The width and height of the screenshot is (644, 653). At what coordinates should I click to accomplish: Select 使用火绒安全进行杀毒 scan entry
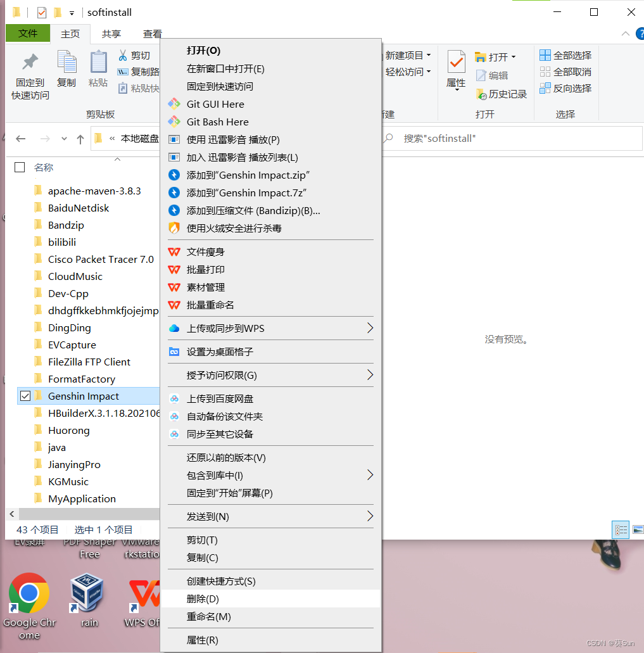(270, 228)
